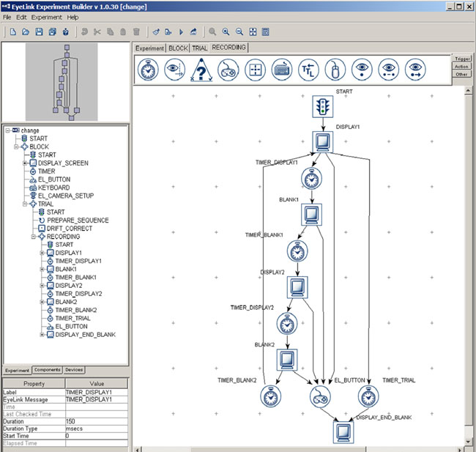This screenshot has width=476, height=452.
Task: Switch to the Experiment graph tab
Action: click(x=149, y=48)
